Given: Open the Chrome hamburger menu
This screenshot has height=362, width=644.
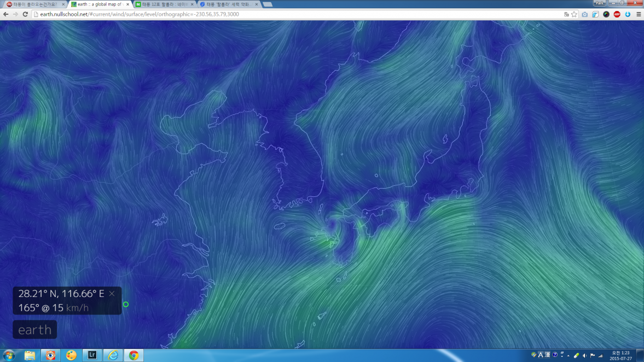Looking at the screenshot, I should [639, 14].
